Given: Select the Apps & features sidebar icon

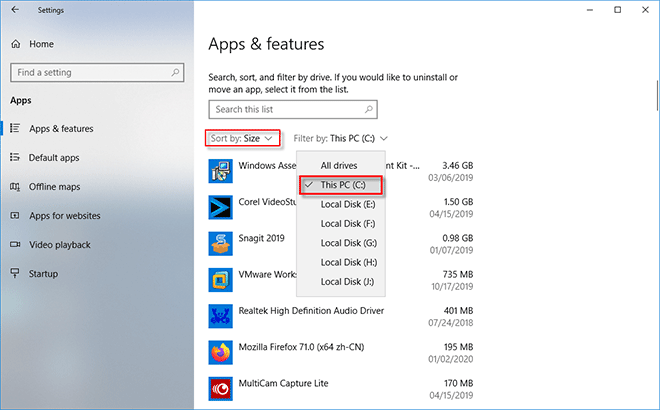Looking at the screenshot, I should [x=15, y=128].
